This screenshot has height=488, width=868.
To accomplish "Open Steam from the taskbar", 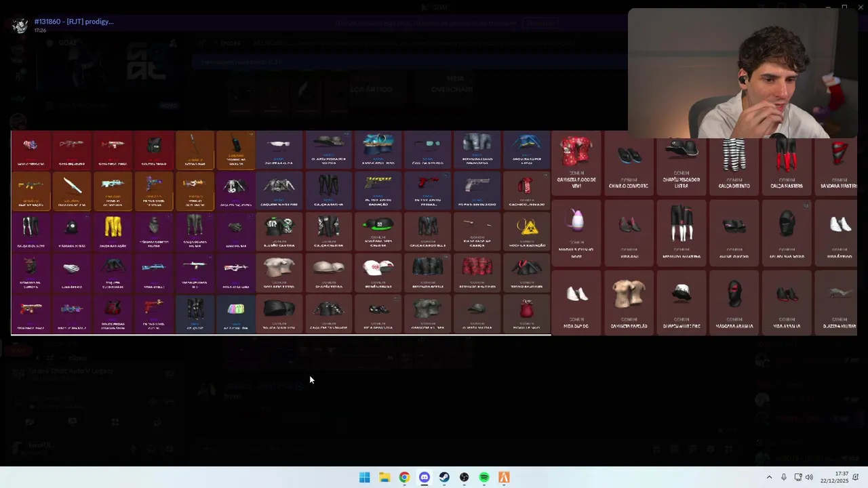I will pos(444,477).
